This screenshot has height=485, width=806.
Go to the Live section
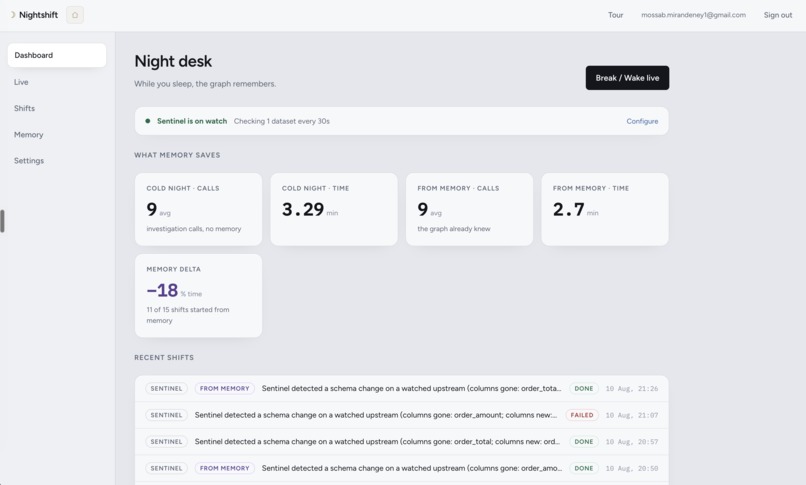pyautogui.click(x=21, y=82)
